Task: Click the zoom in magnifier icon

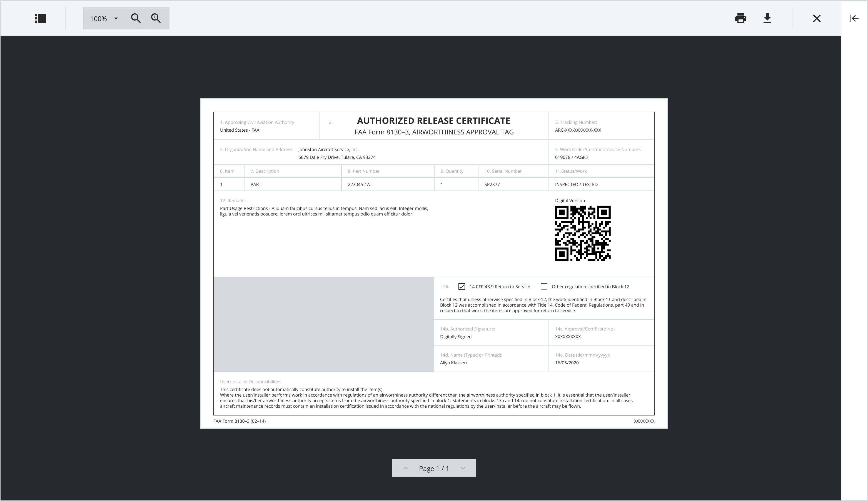Action: click(156, 18)
